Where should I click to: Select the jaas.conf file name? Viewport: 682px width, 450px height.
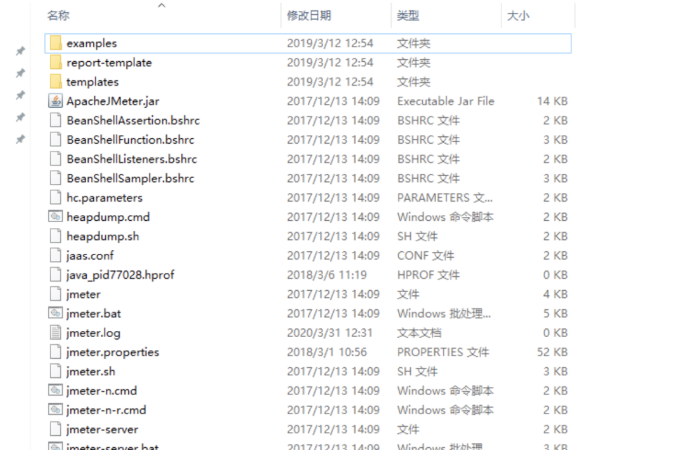90,256
